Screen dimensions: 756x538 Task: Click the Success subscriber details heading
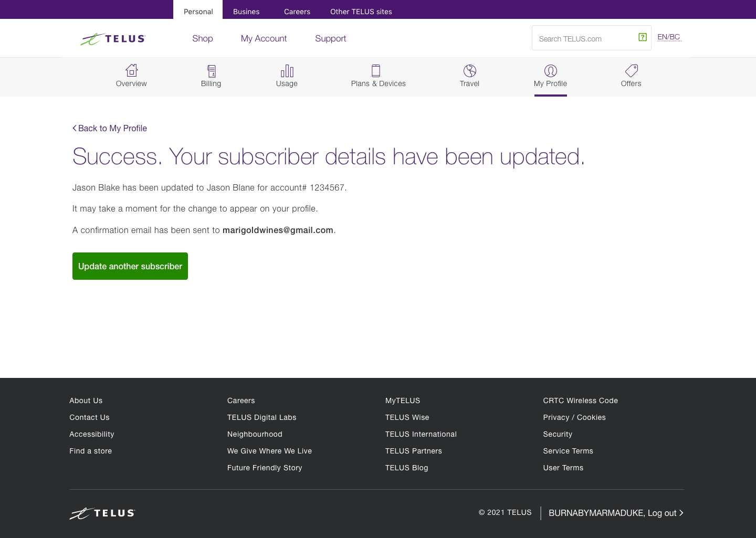click(x=329, y=156)
